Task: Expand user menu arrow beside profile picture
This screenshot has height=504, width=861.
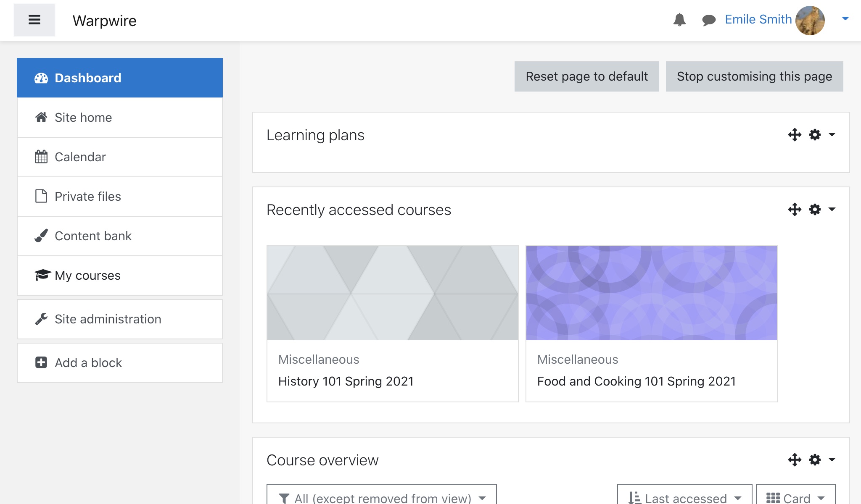Action: tap(845, 19)
